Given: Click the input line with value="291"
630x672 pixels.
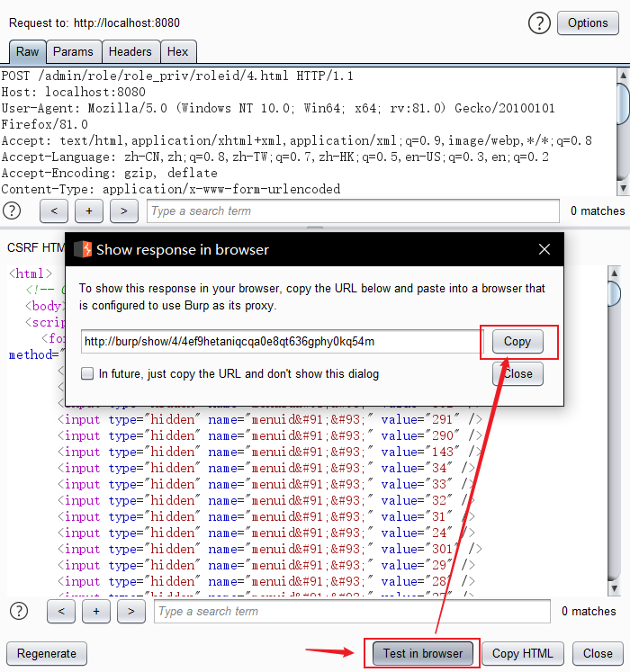Looking at the screenshot, I should coord(270,419).
